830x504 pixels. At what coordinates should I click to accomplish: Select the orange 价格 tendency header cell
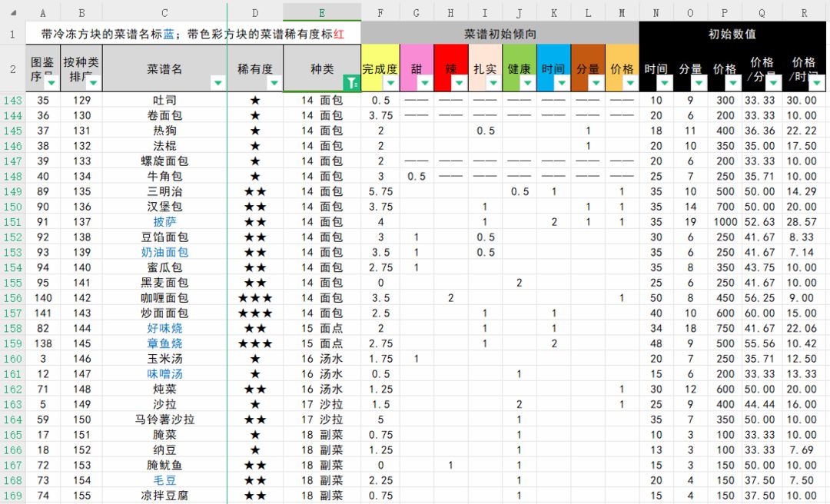tap(622, 68)
